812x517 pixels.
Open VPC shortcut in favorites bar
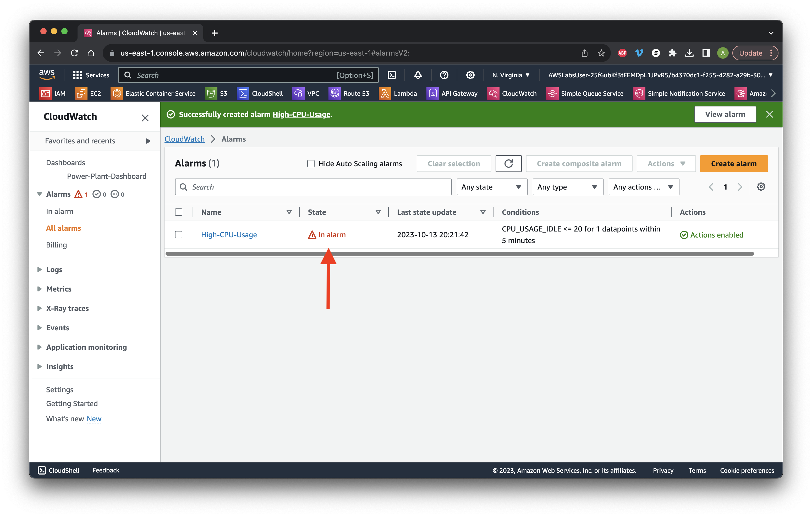306,94
